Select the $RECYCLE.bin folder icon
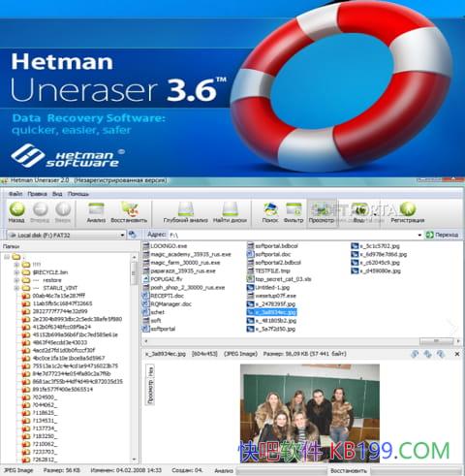Screen dimensions: 465x476 click(x=26, y=272)
